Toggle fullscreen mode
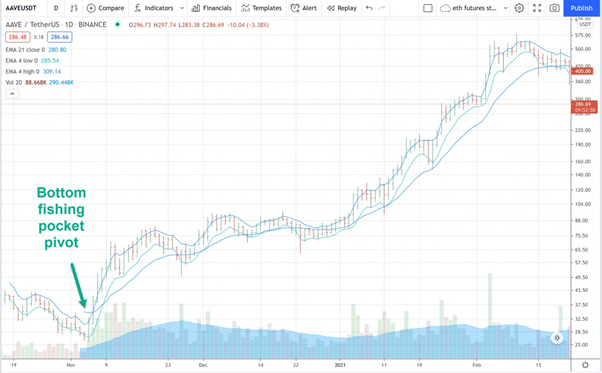 point(537,8)
